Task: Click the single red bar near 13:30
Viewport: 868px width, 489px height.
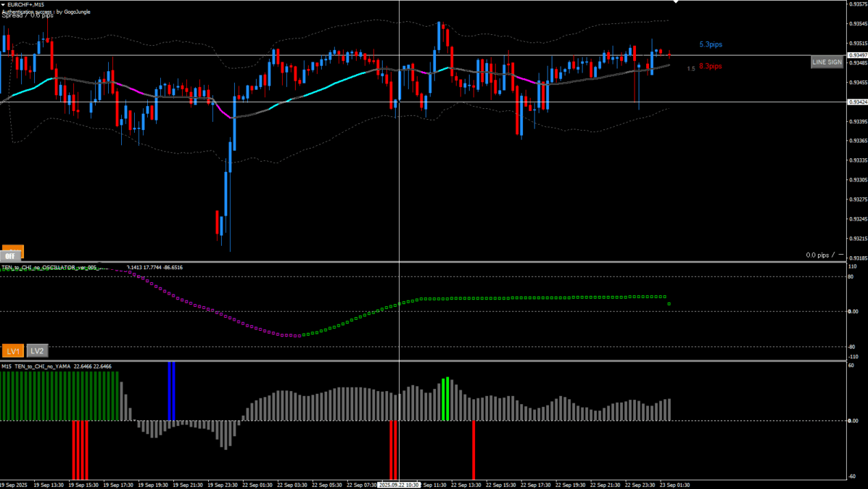Action: [x=474, y=446]
